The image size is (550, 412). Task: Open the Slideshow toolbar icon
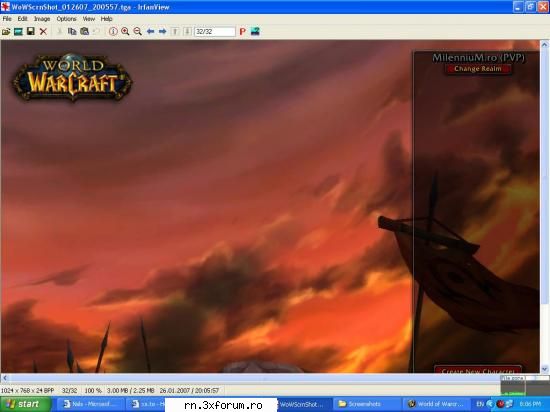pyautogui.click(x=18, y=32)
